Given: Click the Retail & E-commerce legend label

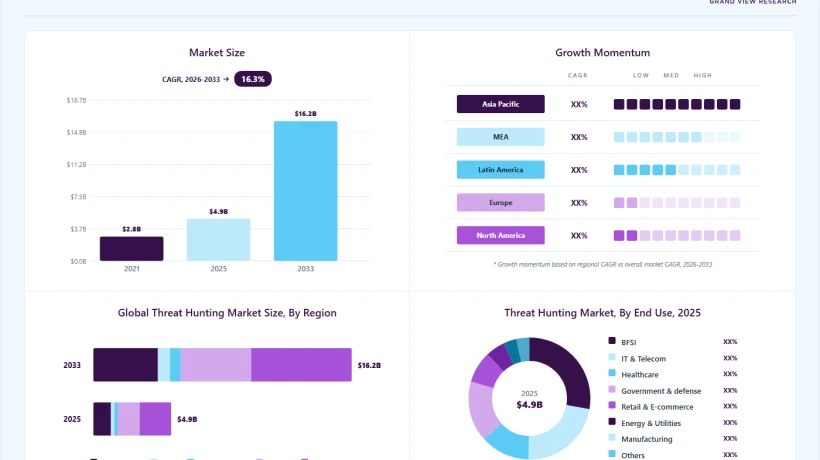Looking at the screenshot, I should pyautogui.click(x=657, y=407).
